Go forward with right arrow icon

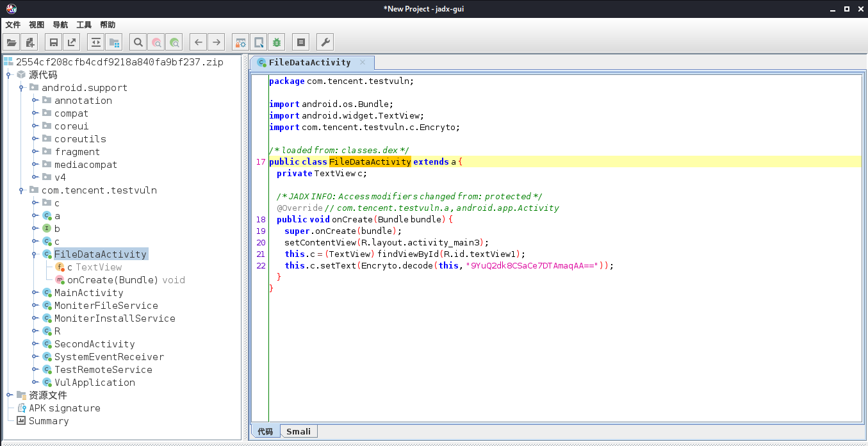tap(217, 42)
